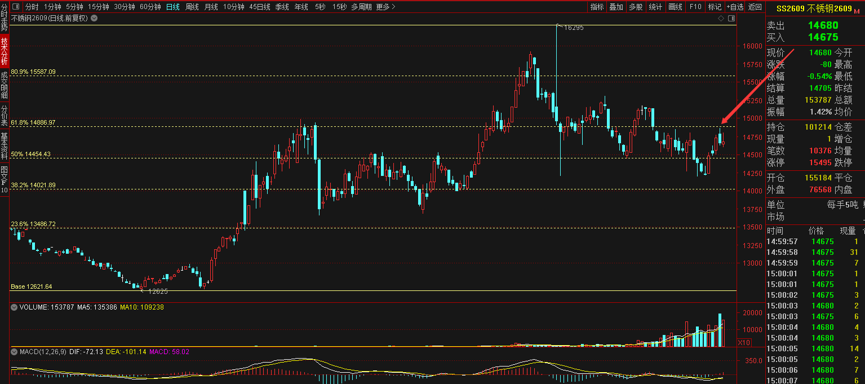Click the 标记 mark button
The image size is (865, 384).
714,7
